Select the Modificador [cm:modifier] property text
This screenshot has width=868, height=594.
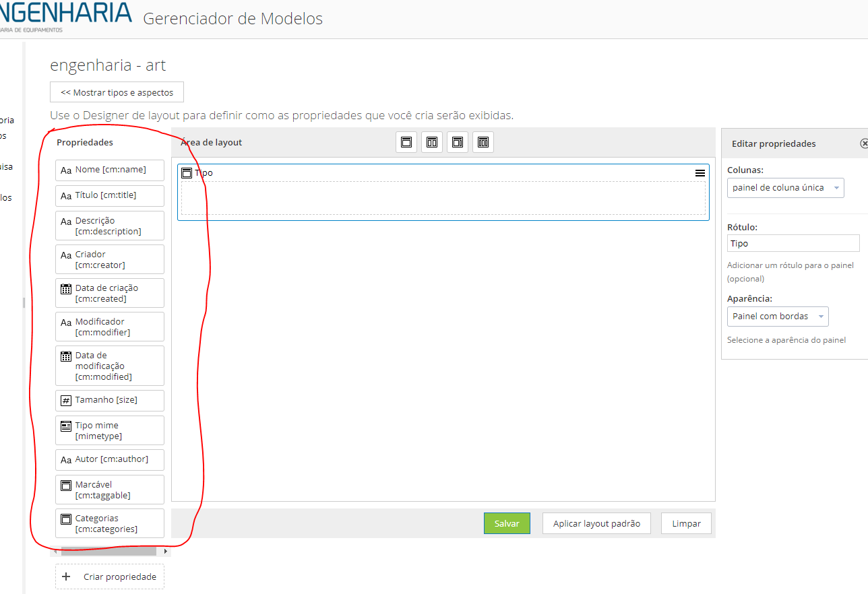(103, 327)
